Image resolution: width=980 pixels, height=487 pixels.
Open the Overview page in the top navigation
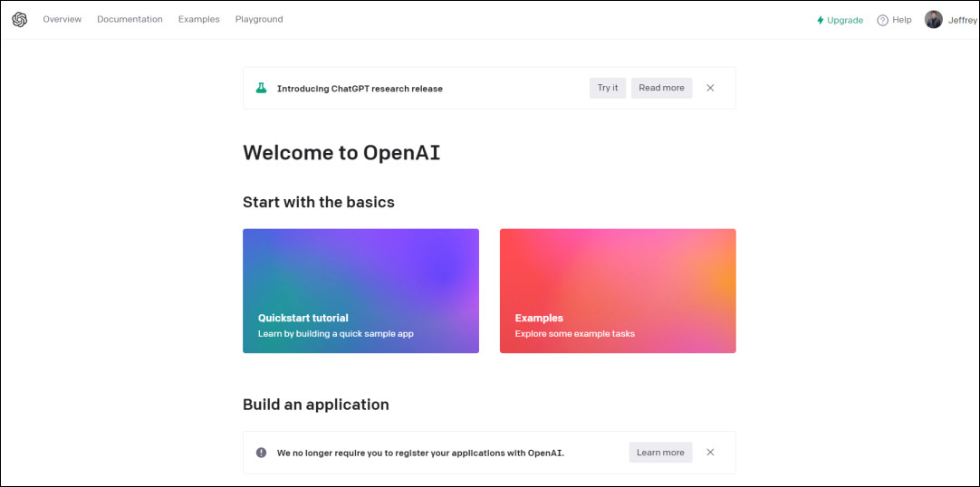pyautogui.click(x=62, y=20)
